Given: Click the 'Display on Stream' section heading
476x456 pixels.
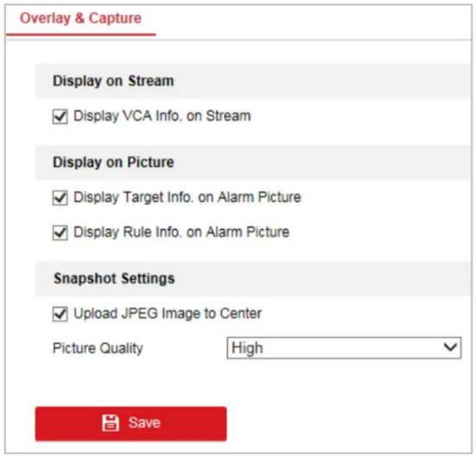Looking at the screenshot, I should coord(113,81).
